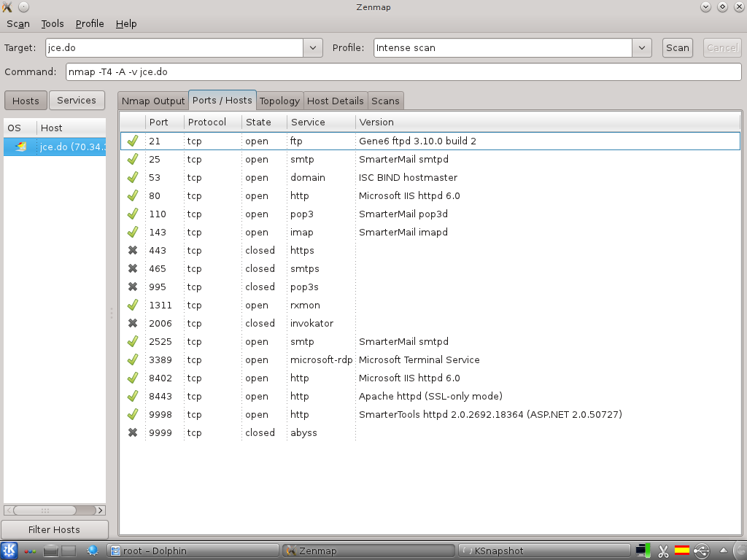Click the network monitor tray icon
The image size is (747, 560).
pos(643,551)
